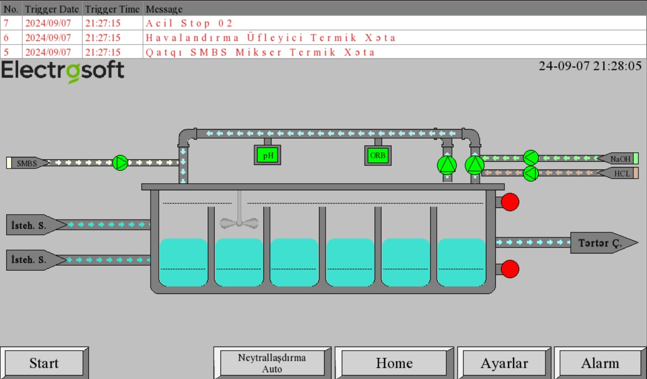Select the Havalandırma Üfleyici Termik Xəta alarm
647x379 pixels.
pos(324,38)
